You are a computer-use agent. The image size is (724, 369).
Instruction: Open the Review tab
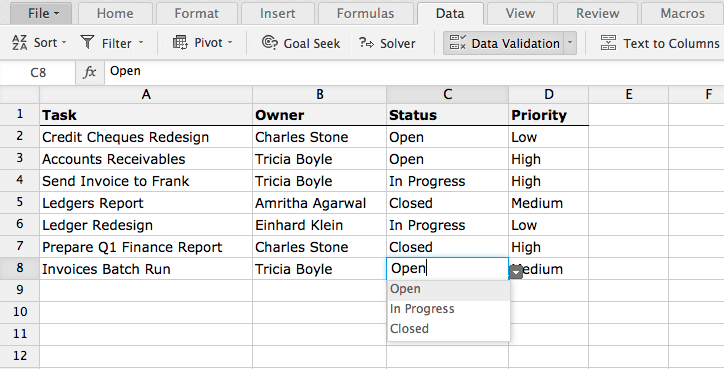(x=597, y=13)
